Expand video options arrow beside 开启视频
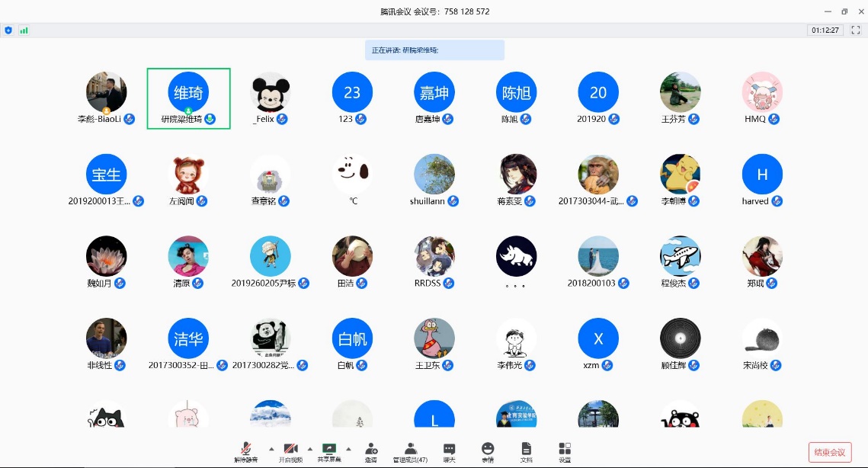Screen dimensions: 868x468 click(x=309, y=448)
